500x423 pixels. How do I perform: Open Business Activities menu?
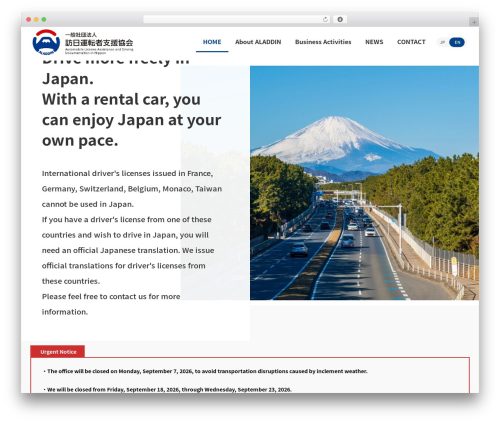tap(323, 42)
